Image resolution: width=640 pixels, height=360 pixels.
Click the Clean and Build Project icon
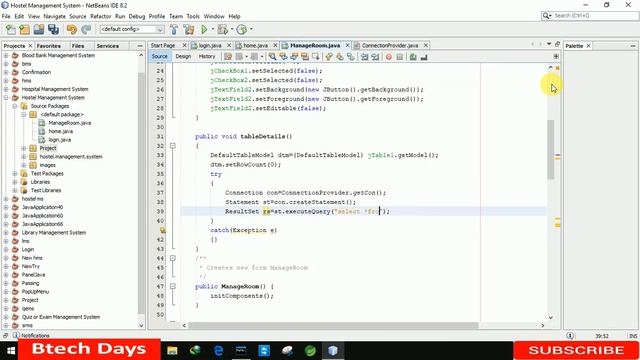click(189, 29)
